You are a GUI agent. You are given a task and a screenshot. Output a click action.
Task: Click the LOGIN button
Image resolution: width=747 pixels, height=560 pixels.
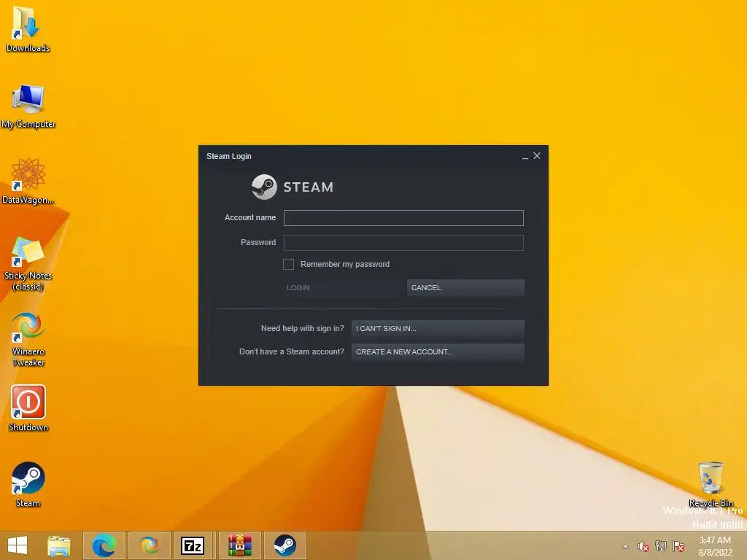pos(341,287)
